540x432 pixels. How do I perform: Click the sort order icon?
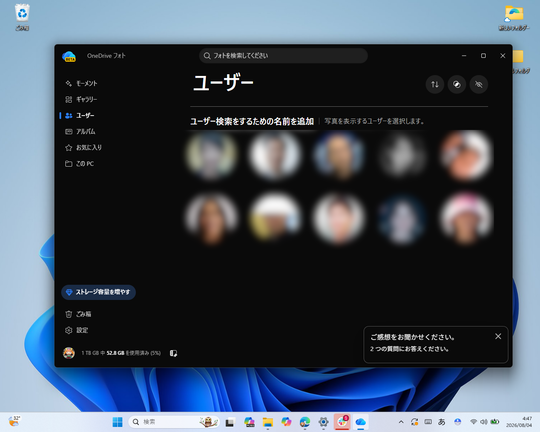point(435,84)
